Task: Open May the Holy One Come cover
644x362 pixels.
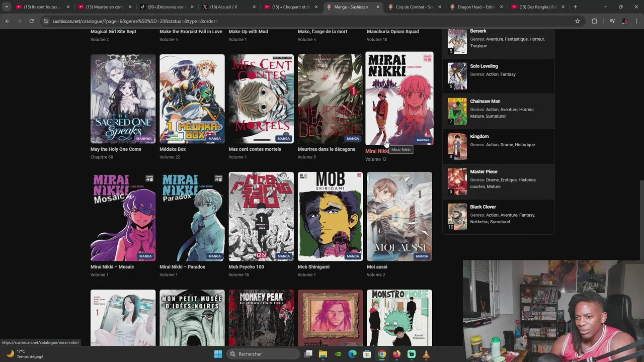Action: tap(123, 99)
